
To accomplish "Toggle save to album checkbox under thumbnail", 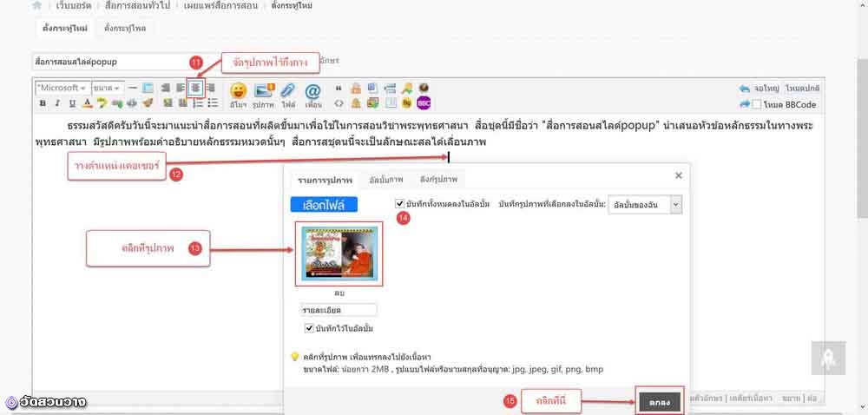I will [310, 328].
